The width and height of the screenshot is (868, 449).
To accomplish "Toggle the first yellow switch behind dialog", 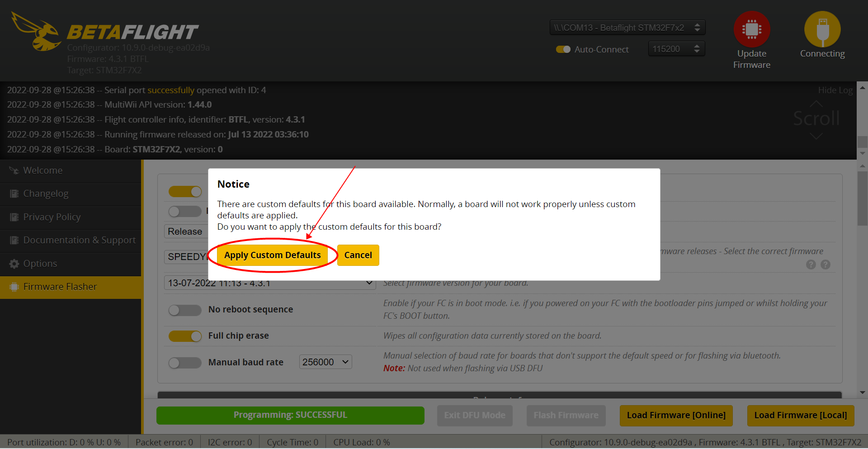I will click(x=185, y=192).
